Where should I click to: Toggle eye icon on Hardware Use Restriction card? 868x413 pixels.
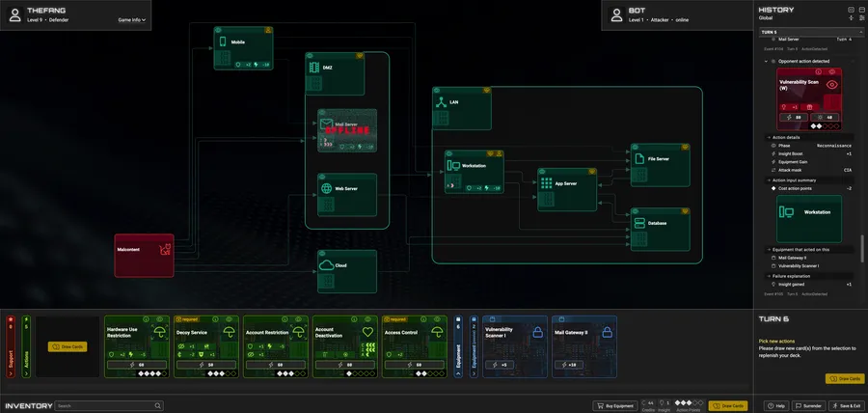[159, 318]
